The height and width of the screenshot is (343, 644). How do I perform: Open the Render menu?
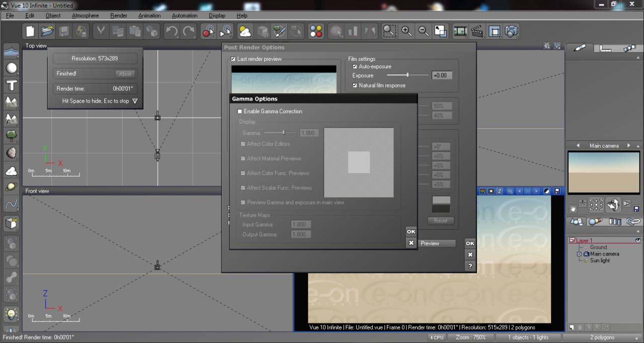click(x=119, y=16)
